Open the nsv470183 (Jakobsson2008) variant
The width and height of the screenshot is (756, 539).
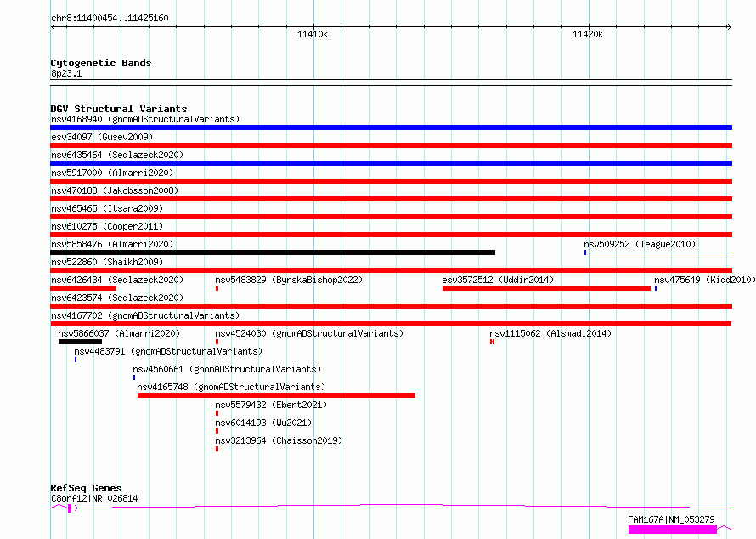pos(115,190)
